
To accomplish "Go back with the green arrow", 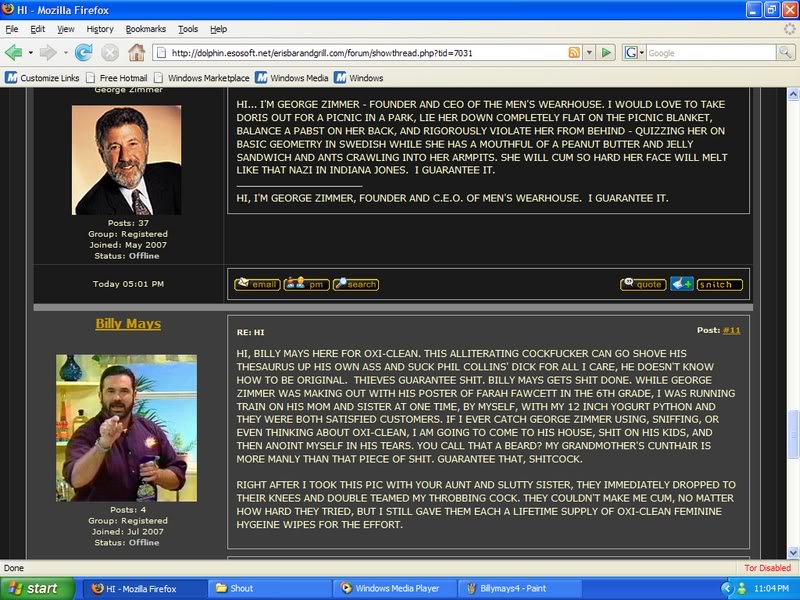I will tap(14, 53).
